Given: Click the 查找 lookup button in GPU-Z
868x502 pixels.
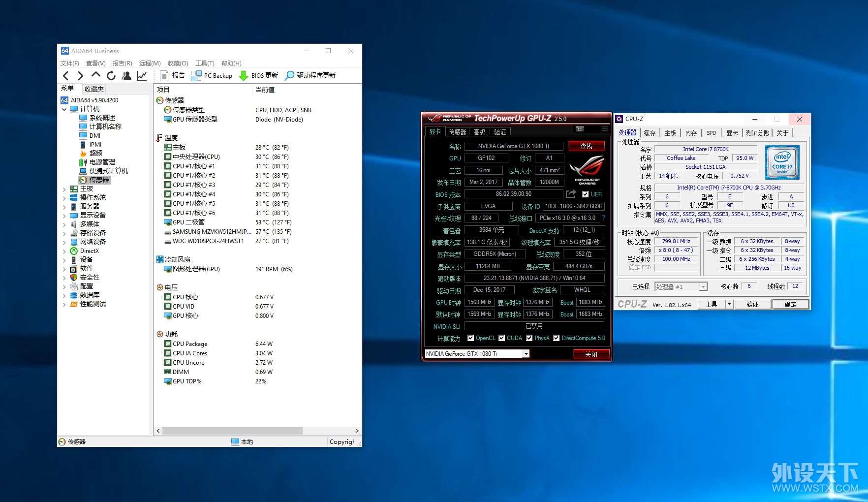Looking at the screenshot, I should click(x=587, y=146).
